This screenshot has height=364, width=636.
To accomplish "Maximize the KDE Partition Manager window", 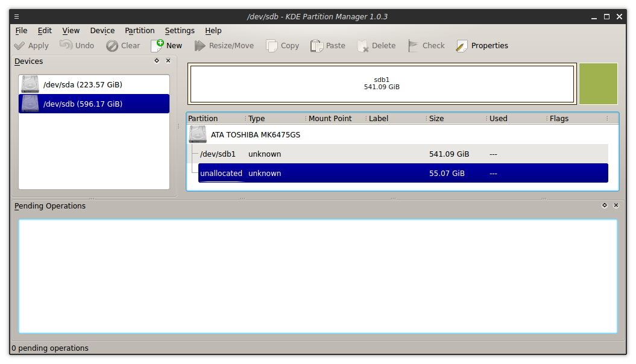I will click(606, 17).
